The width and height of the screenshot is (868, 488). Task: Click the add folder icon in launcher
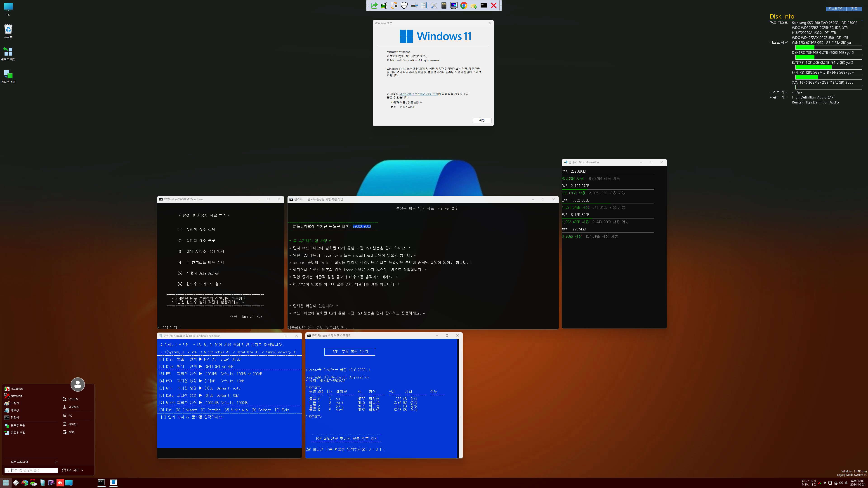click(x=474, y=5)
